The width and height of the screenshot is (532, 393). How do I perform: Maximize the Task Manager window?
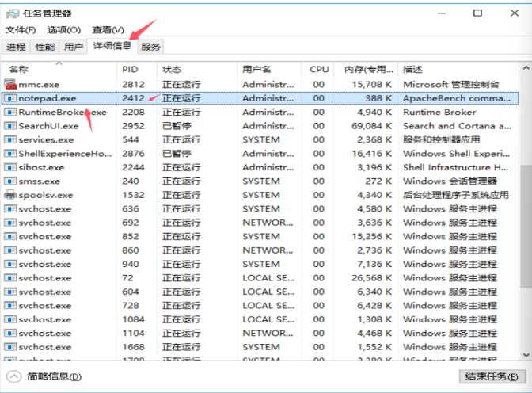click(477, 13)
